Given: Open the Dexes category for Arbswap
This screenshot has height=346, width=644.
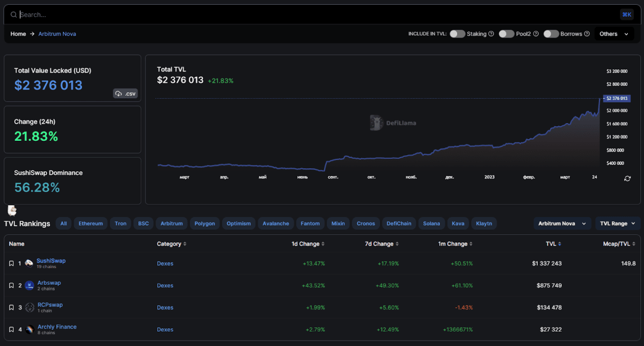Looking at the screenshot, I should (165, 285).
